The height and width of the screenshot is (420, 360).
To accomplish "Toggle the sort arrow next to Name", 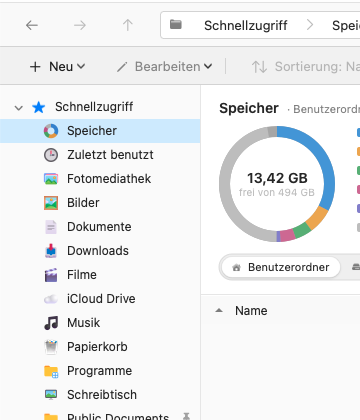I will point(219,310).
